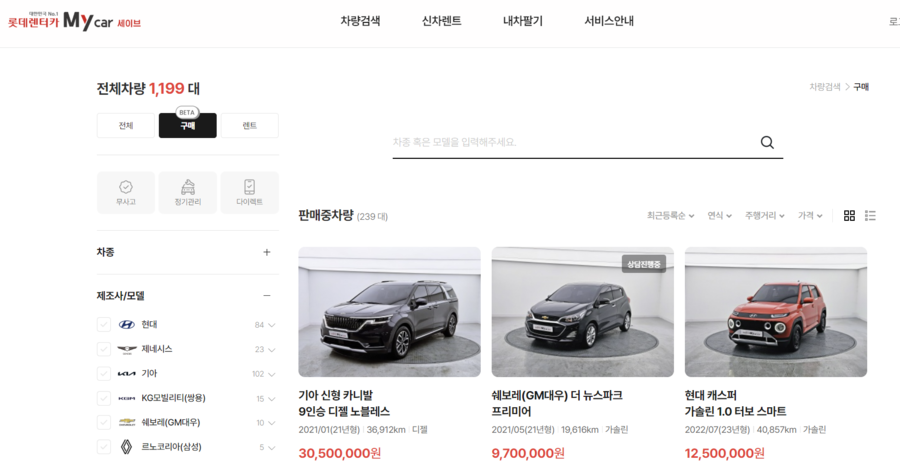Tick the 쉐보레(GM대우) checkbox

pos(104,422)
